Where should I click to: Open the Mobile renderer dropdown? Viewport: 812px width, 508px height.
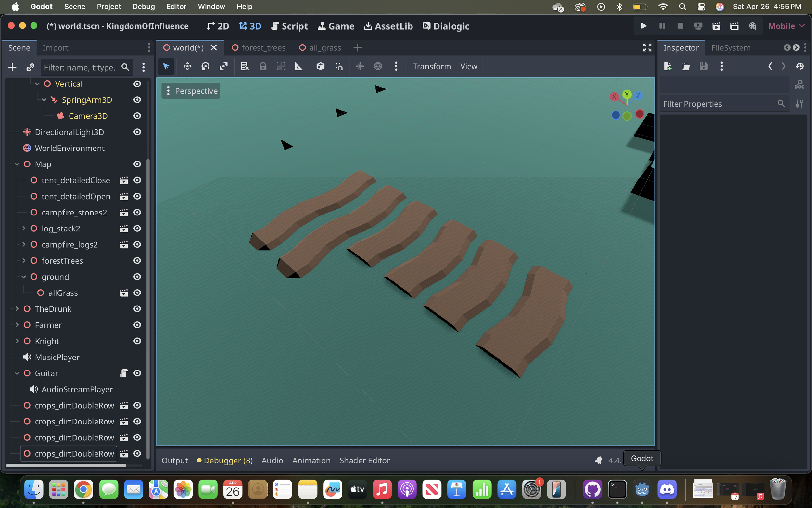[786, 26]
